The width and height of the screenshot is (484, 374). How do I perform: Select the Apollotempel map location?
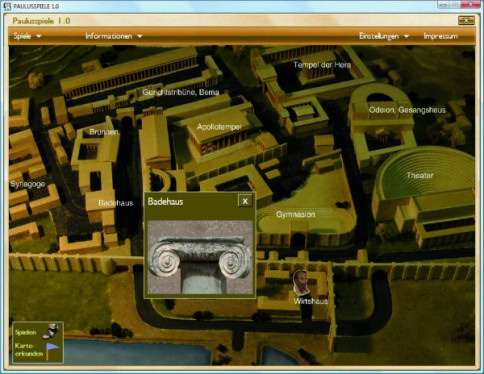pyautogui.click(x=219, y=127)
